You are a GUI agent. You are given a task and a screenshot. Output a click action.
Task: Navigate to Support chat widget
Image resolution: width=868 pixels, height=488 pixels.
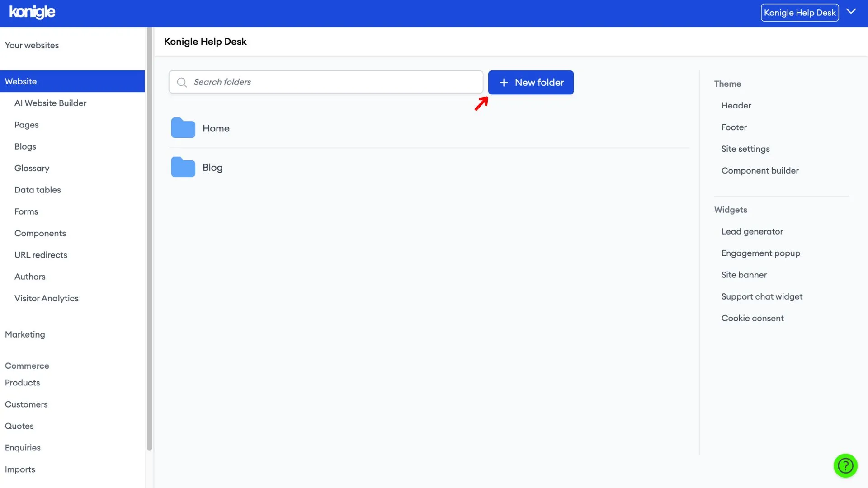coord(762,296)
